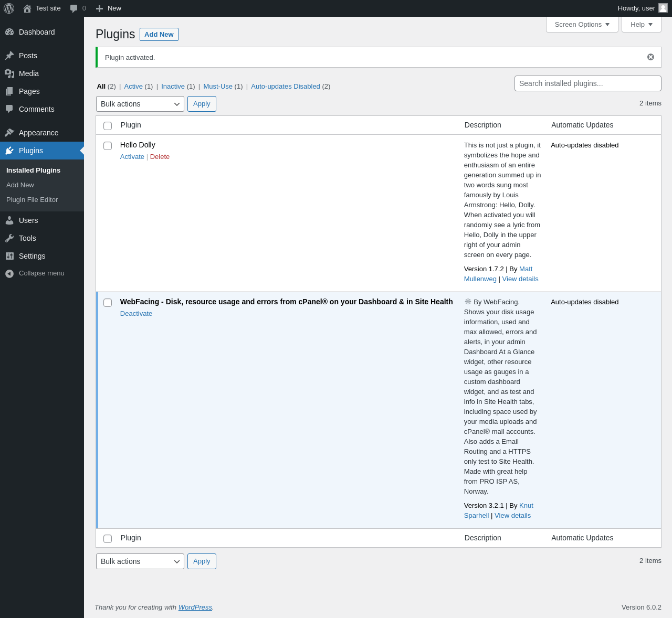
Task: Click the home icon beside Test site
Action: (x=27, y=8)
